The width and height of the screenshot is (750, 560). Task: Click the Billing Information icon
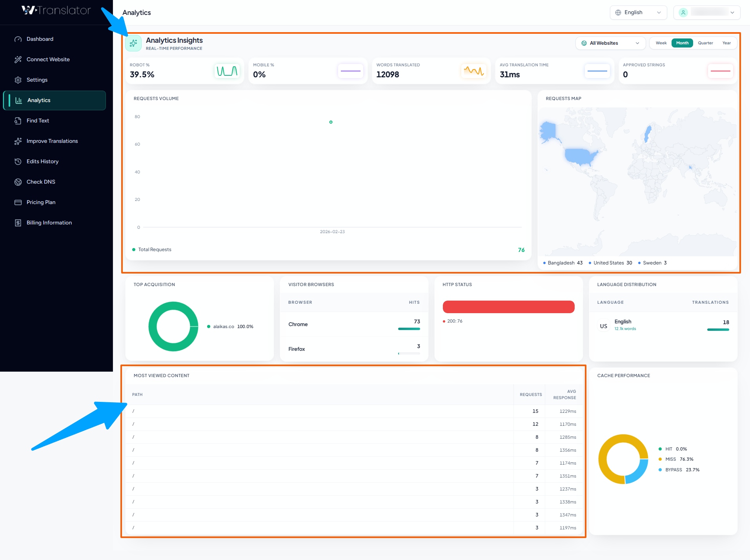[18, 223]
